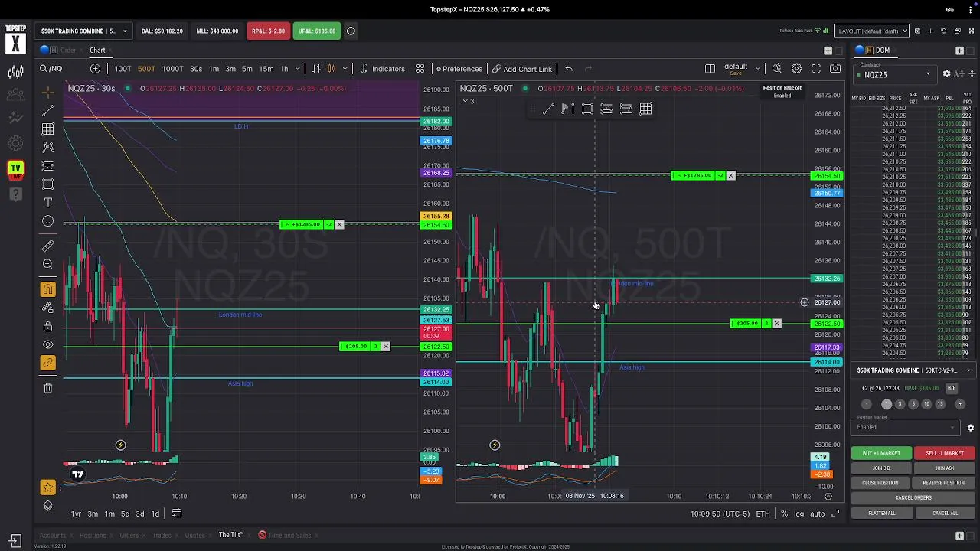This screenshot has height=551, width=980.
Task: Select the zoom in magnifier tool
Action: point(48,264)
